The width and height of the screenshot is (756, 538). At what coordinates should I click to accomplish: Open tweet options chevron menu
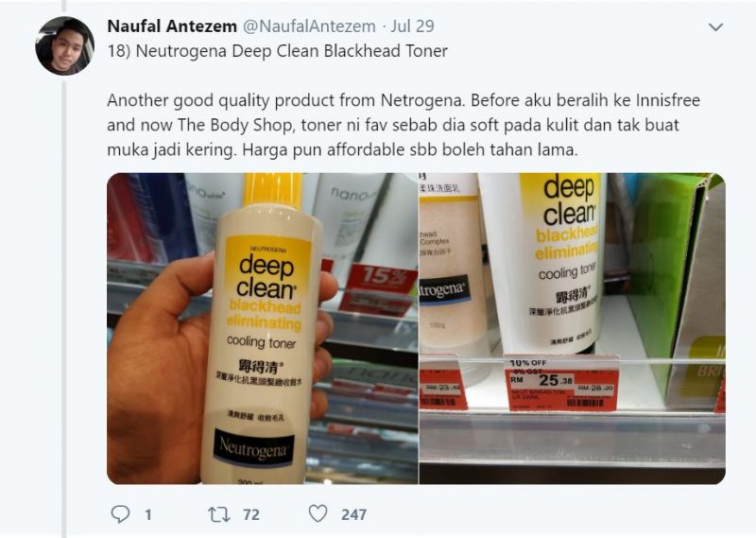[715, 27]
